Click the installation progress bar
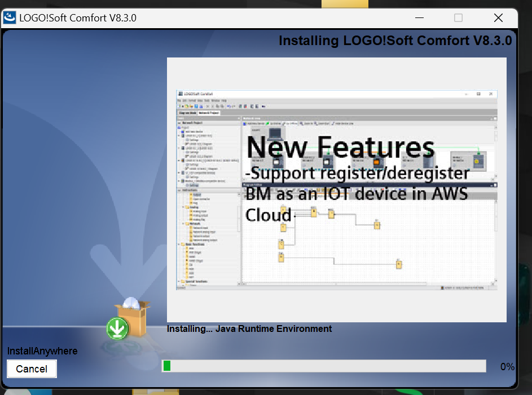This screenshot has width=532, height=395. tap(324, 366)
